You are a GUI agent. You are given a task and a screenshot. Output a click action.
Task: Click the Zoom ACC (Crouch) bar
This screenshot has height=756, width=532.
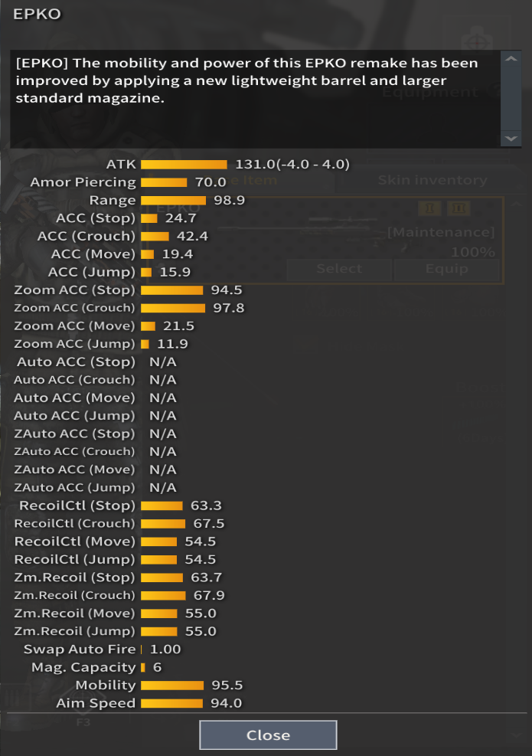(173, 308)
